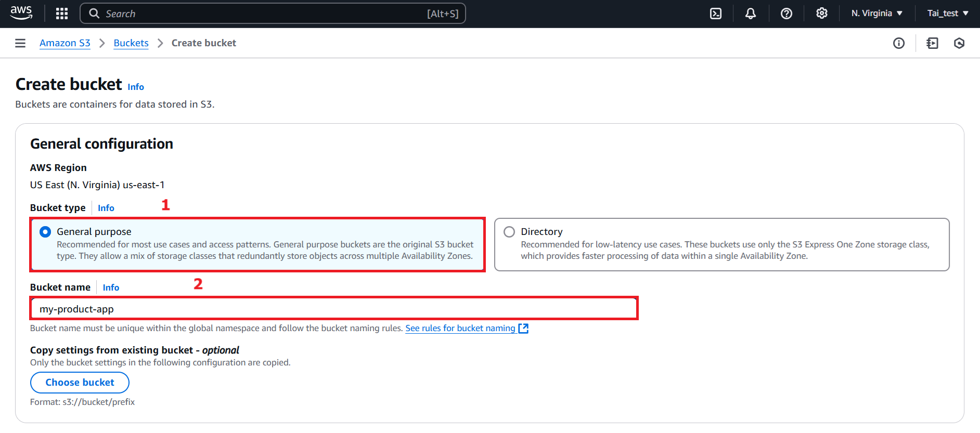
Task: Click Info link next to Bucket name
Action: click(111, 287)
